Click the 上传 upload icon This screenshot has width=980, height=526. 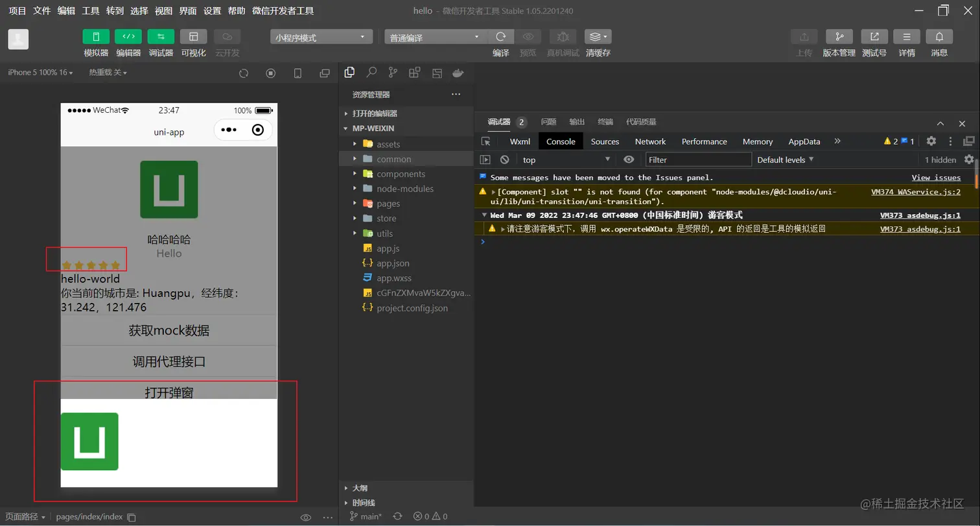click(804, 36)
